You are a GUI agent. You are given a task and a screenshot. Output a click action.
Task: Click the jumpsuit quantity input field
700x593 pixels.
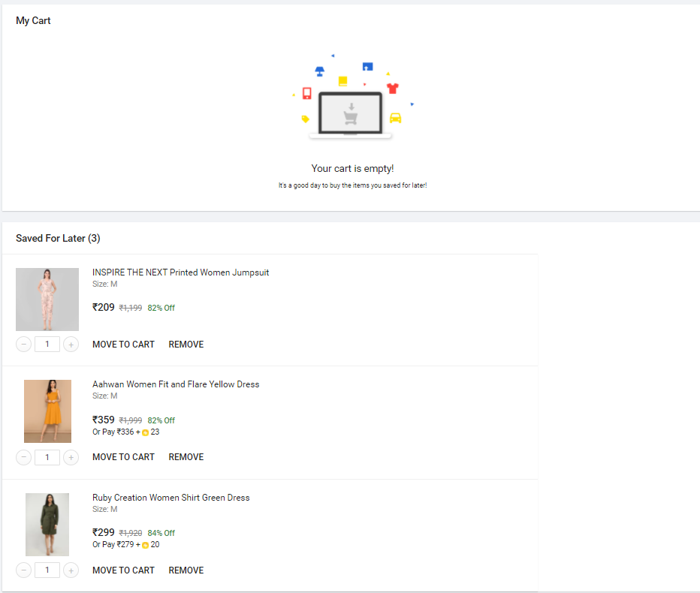point(47,344)
